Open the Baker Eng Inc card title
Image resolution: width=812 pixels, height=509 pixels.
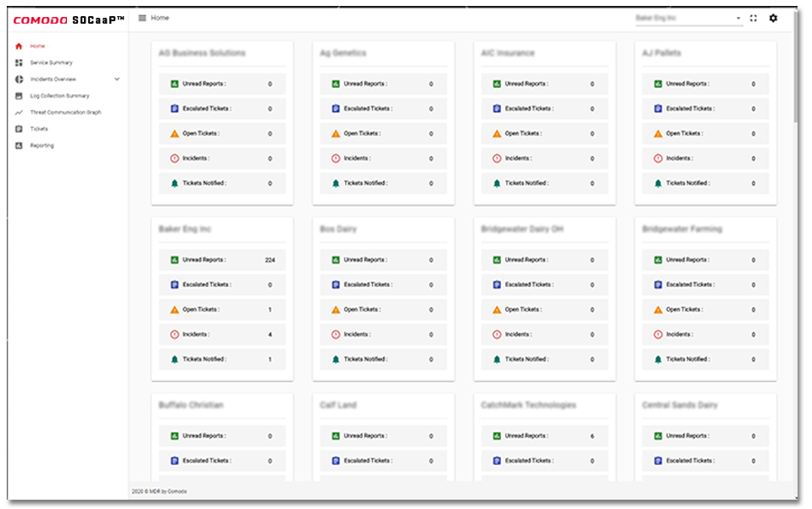[x=185, y=229]
